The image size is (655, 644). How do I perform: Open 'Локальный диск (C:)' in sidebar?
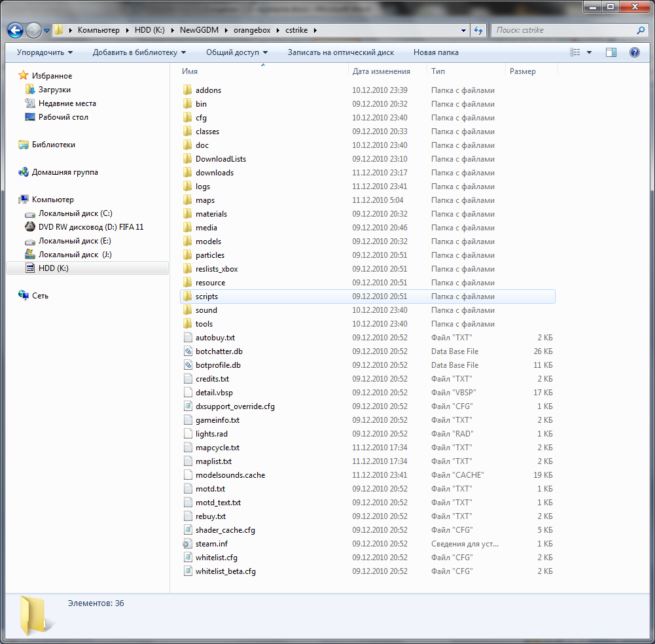(x=75, y=213)
